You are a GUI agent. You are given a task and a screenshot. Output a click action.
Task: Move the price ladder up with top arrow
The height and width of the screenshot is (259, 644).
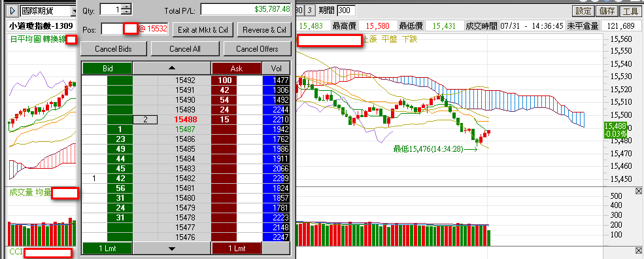point(172,68)
